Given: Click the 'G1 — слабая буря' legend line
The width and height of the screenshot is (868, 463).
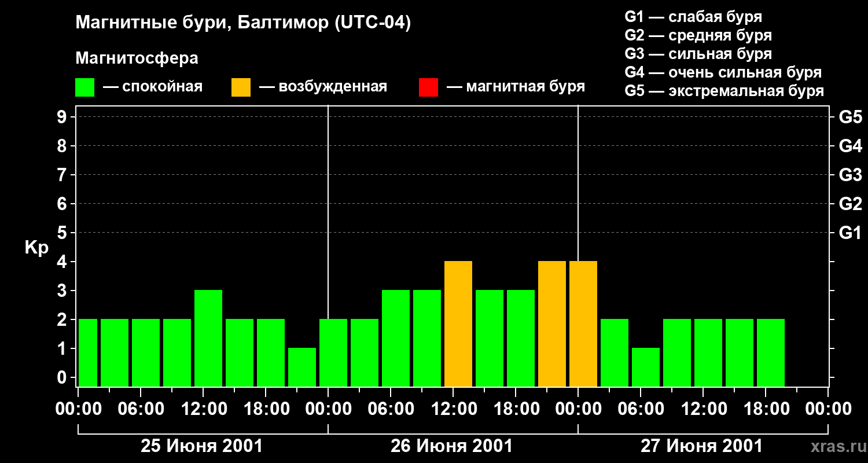Looking at the screenshot, I should coord(693,17).
